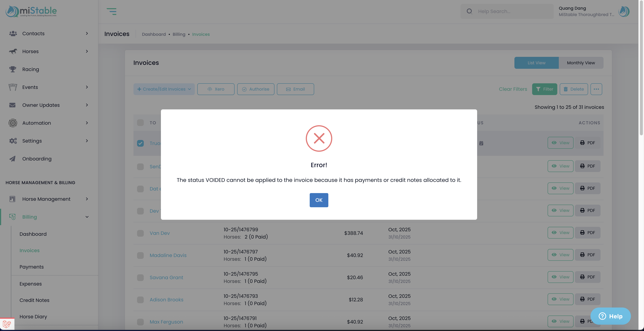The image size is (644, 331).
Task: Open Credit Notes in Billing submenu
Action: point(34,300)
